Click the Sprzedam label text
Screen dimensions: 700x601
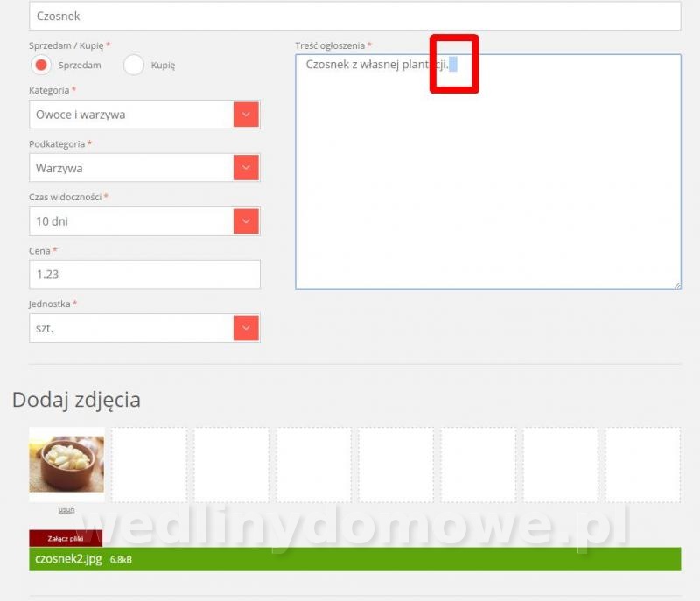click(x=80, y=65)
